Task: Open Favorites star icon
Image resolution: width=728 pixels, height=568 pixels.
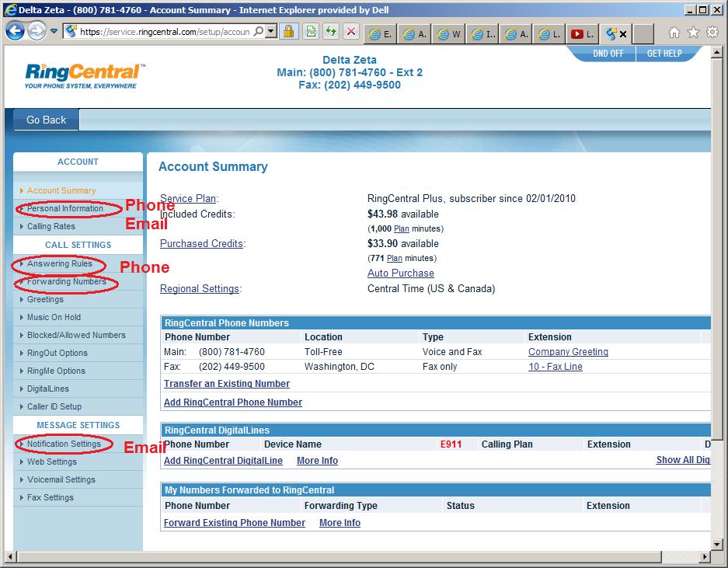Action: pyautogui.click(x=693, y=32)
